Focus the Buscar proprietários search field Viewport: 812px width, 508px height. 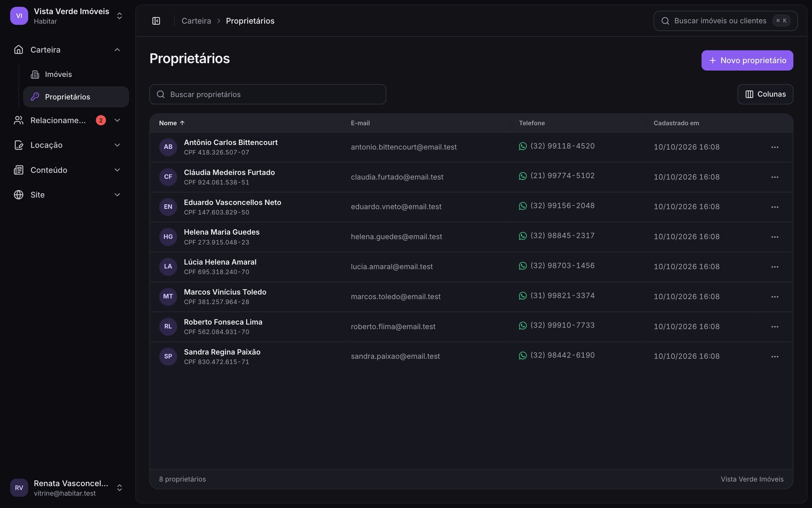click(x=267, y=94)
